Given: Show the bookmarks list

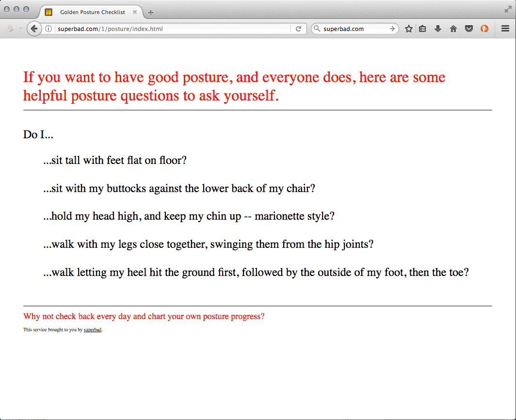Looking at the screenshot, I should pos(422,29).
